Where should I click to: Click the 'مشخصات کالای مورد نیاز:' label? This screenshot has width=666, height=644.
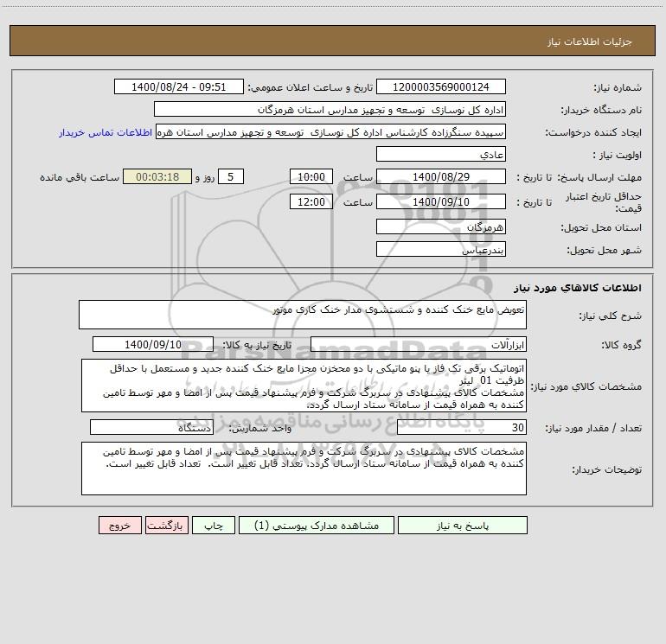coord(586,386)
